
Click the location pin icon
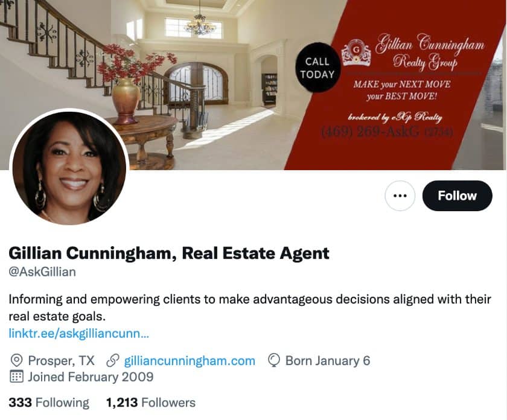(16, 360)
